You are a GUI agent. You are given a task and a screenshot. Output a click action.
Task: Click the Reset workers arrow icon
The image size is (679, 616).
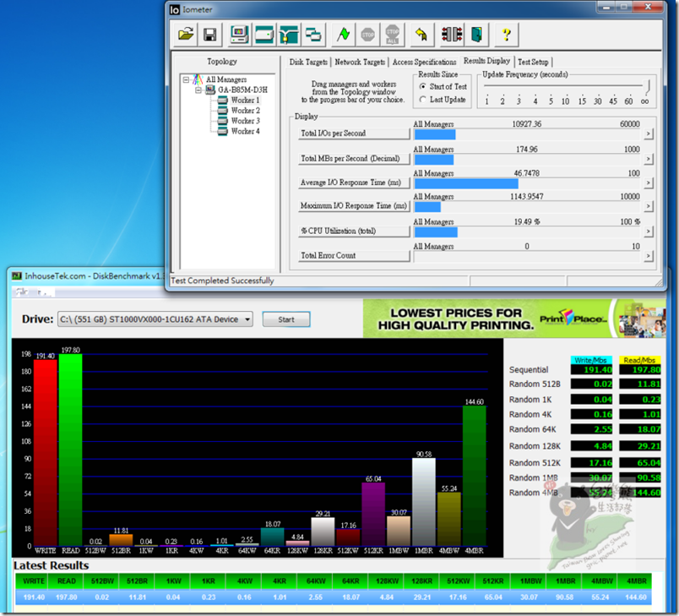pos(421,35)
